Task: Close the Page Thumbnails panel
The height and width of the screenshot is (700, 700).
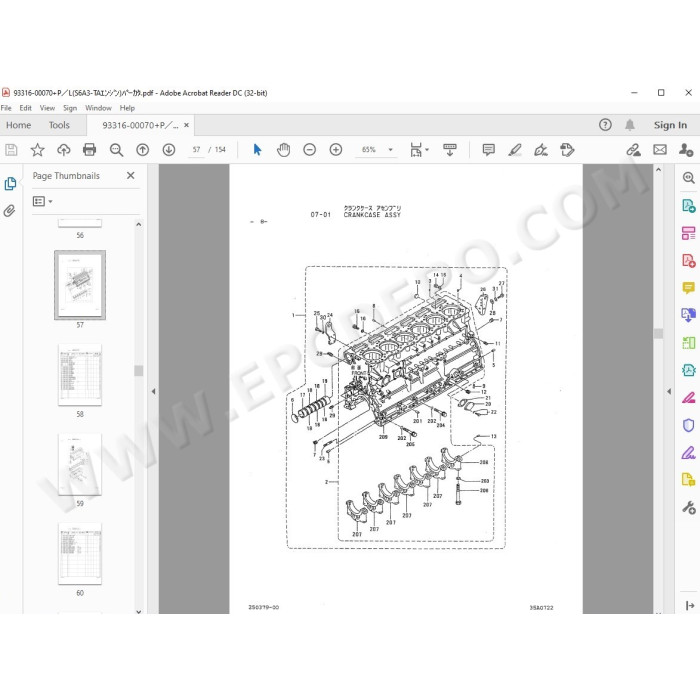Action: [130, 175]
